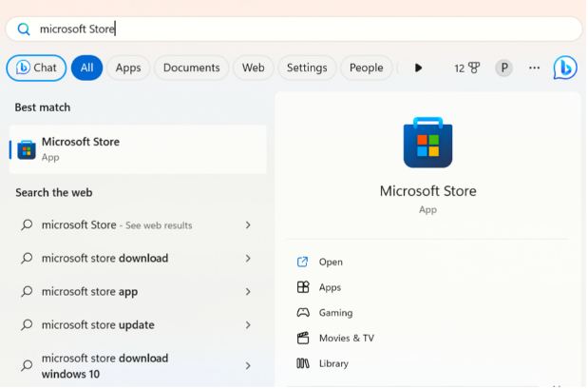Image resolution: width=588 pixels, height=389 pixels.
Task: Click the small Microsoft Store icon in Best match
Action: click(27, 150)
